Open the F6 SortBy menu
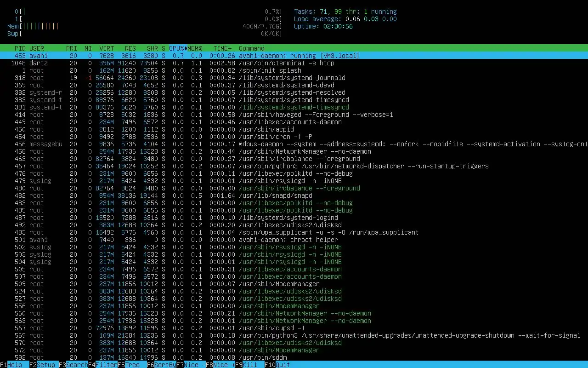Image resolution: width=588 pixels, height=368 pixels. pos(162,365)
